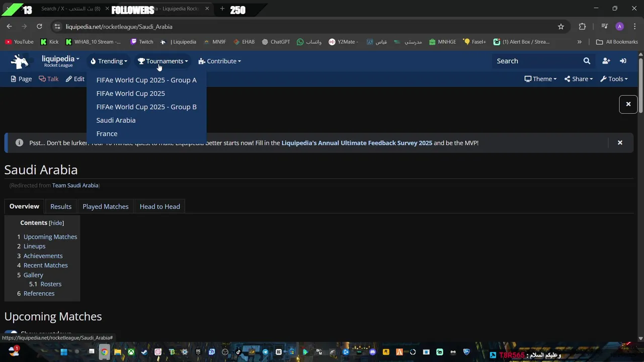Switch to the Head to Head tab

click(x=159, y=206)
